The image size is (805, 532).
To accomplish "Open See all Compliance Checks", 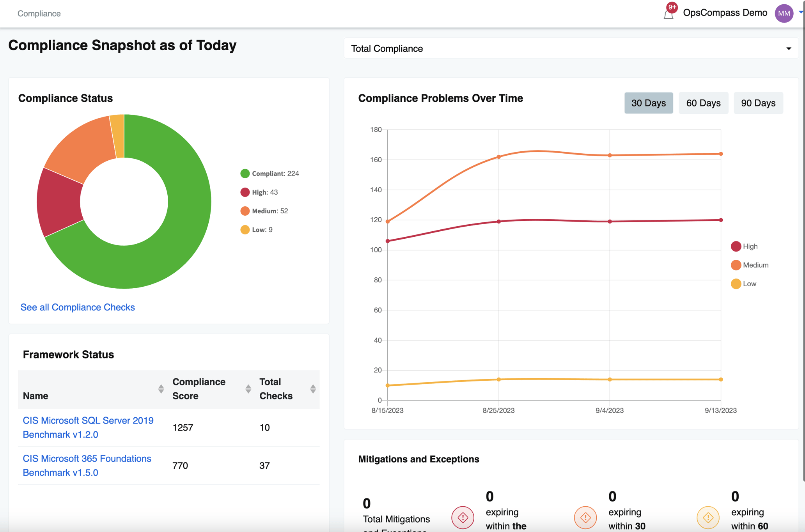I will tap(78, 307).
